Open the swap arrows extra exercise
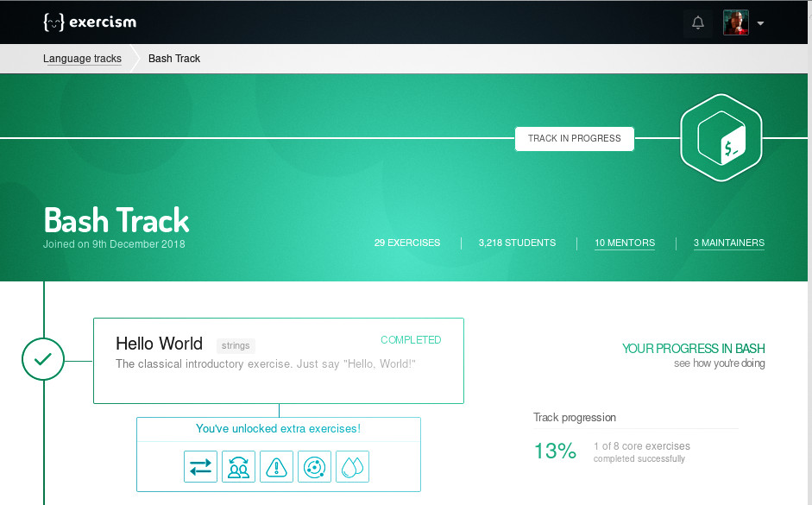Image resolution: width=812 pixels, height=505 pixels. [x=200, y=467]
